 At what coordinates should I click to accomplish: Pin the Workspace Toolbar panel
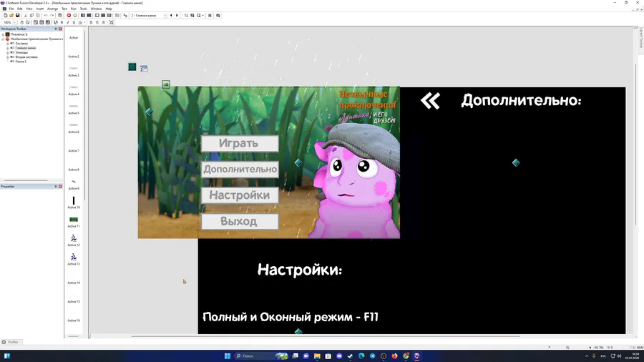(x=56, y=29)
